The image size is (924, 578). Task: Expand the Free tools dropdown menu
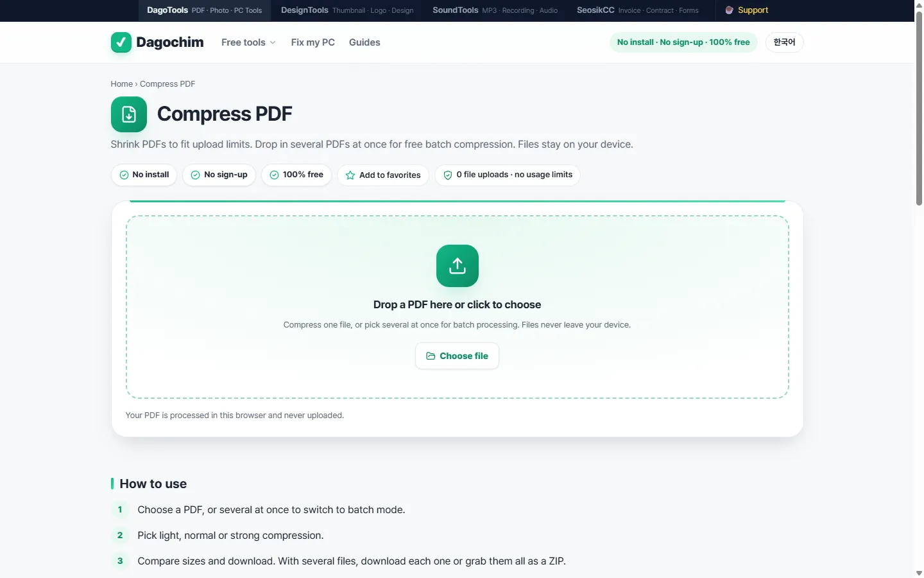(248, 42)
